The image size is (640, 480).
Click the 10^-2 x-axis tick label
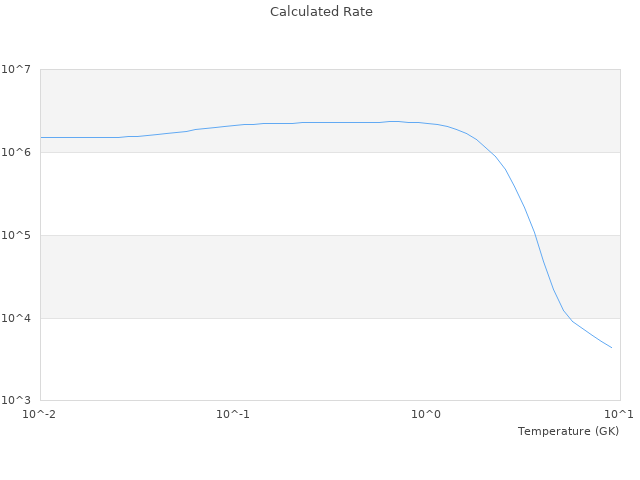pos(40,414)
